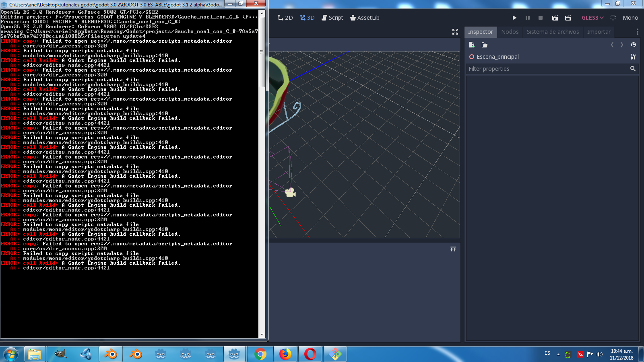Open the Script editor workspace

pos(332,18)
